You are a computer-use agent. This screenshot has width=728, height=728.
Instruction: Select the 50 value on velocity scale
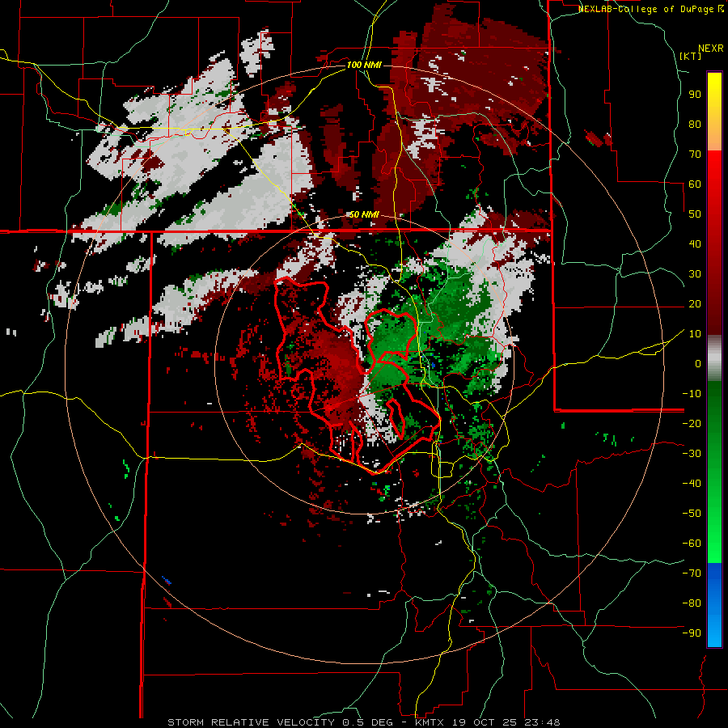[x=695, y=214]
